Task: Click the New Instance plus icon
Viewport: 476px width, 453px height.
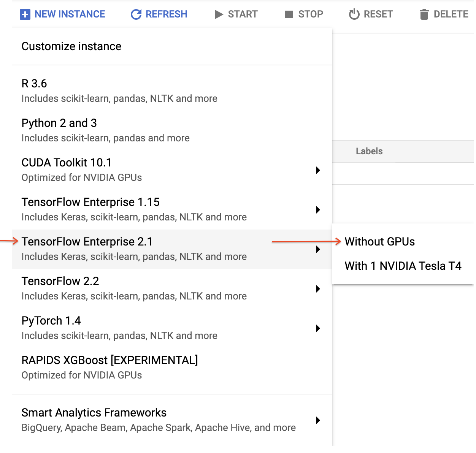Action: click(25, 14)
